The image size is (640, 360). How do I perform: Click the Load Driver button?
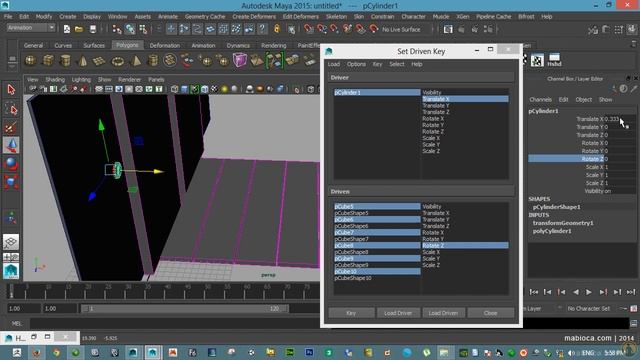[398, 313]
